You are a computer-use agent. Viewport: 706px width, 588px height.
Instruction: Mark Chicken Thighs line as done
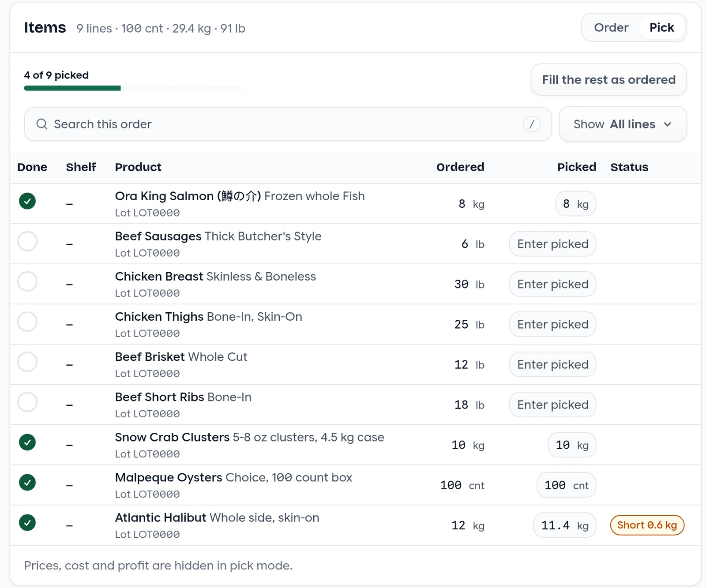[27, 322]
